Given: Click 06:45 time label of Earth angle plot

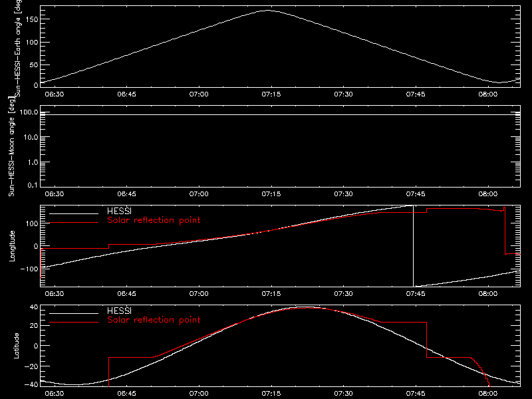Looking at the screenshot, I should pos(126,94).
